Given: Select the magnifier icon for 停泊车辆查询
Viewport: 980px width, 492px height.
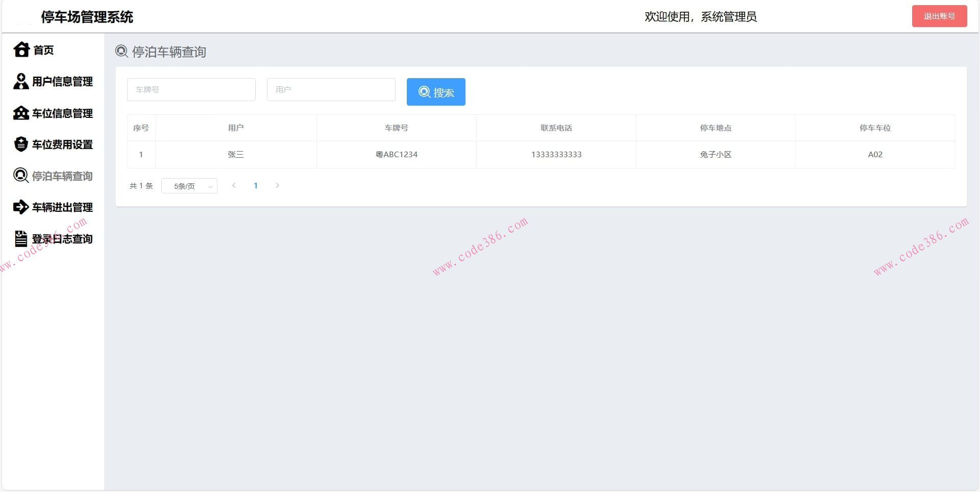Looking at the screenshot, I should click(x=21, y=176).
